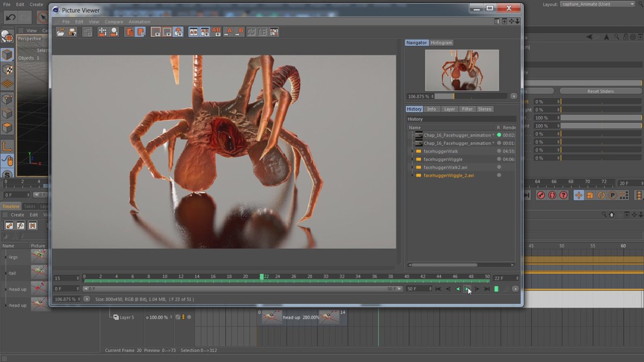
Task: Toggle render dot for facehuggerWiggle_2.avi
Action: (x=499, y=175)
